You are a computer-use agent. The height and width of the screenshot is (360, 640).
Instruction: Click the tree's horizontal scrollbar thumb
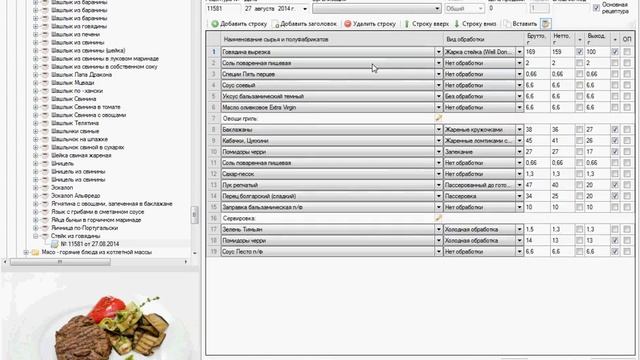tap(60, 262)
